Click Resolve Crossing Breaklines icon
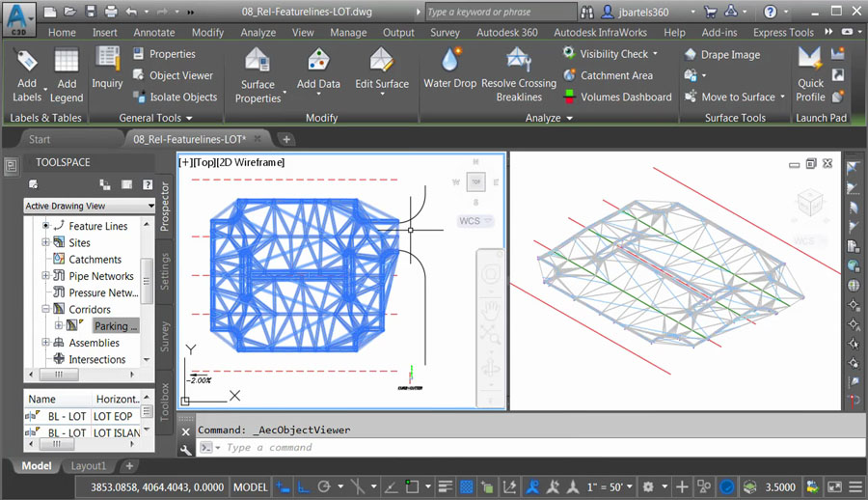Screen dimensions: 868x500 [x=519, y=59]
